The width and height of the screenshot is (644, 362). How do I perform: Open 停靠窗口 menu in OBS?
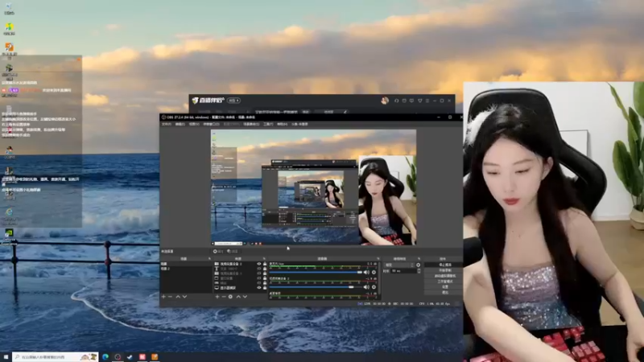[211, 124]
